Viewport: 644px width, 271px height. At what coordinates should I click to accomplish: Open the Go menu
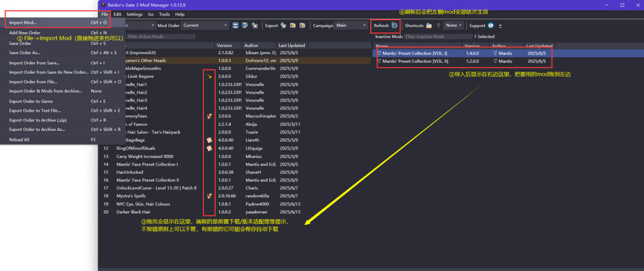151,14
